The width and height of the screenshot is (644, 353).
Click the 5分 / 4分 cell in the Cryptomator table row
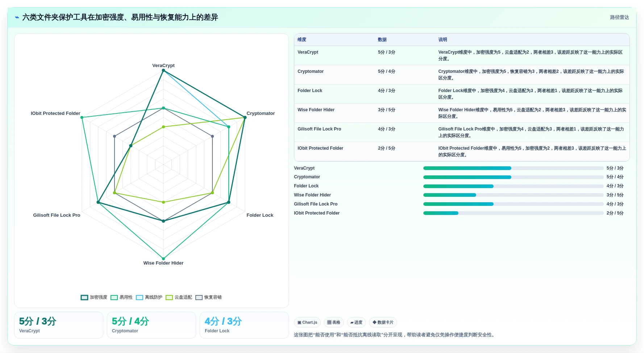point(386,71)
